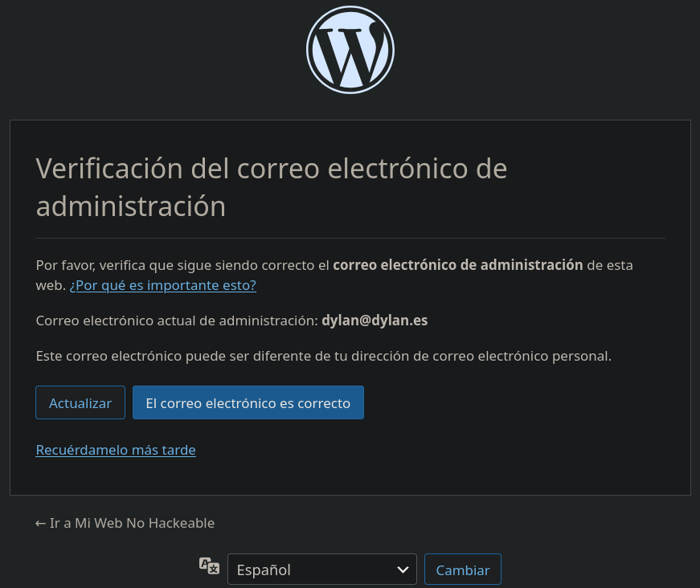Screen dimensions: 700x588
Task: Click heading "Verificación del correo electrónico de"
Action: coord(272,169)
